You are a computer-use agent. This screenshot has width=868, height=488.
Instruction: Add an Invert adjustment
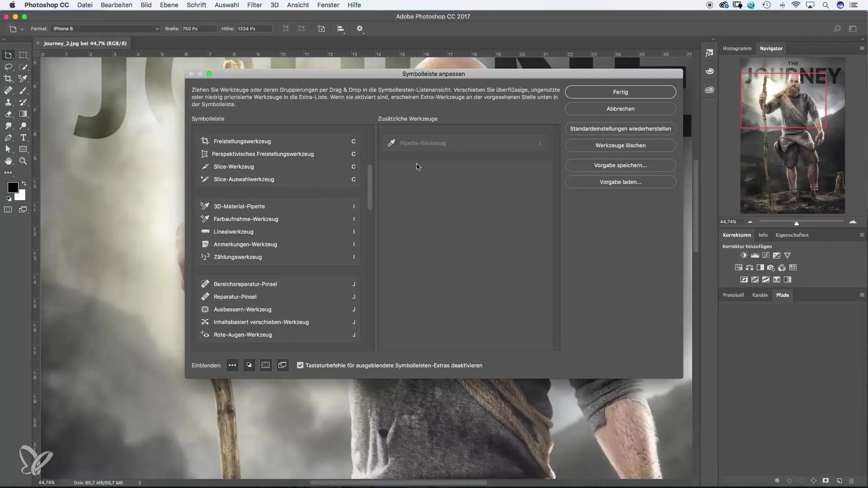click(x=744, y=280)
